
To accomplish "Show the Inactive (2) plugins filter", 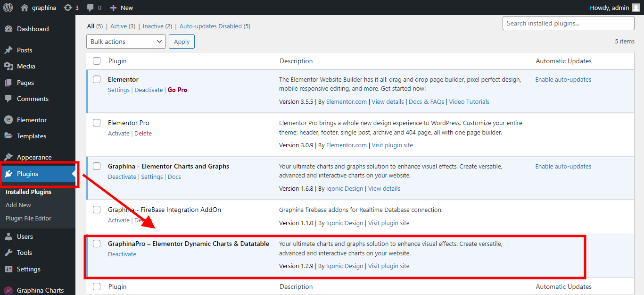I will (x=157, y=26).
